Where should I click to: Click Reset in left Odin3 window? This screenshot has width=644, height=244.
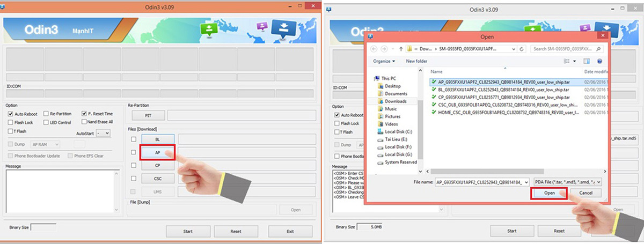click(236, 231)
